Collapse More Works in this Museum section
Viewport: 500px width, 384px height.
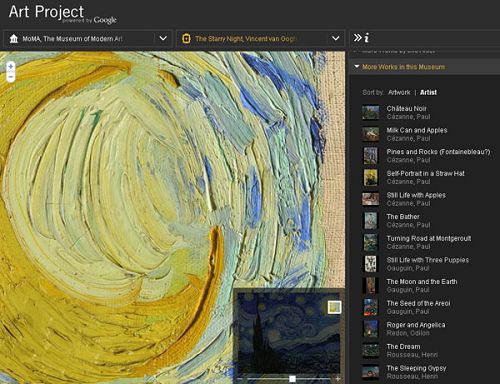(356, 67)
